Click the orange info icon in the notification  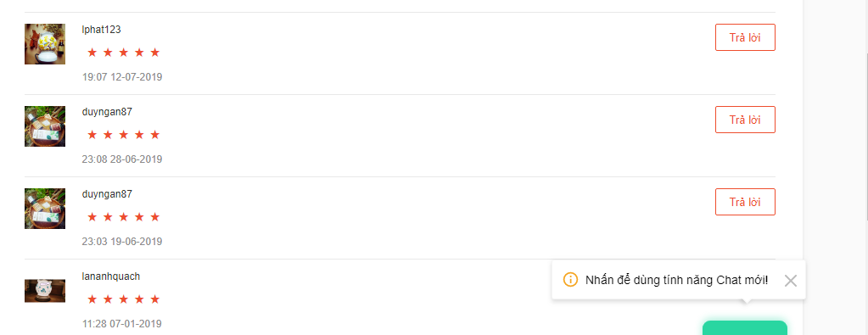570,280
